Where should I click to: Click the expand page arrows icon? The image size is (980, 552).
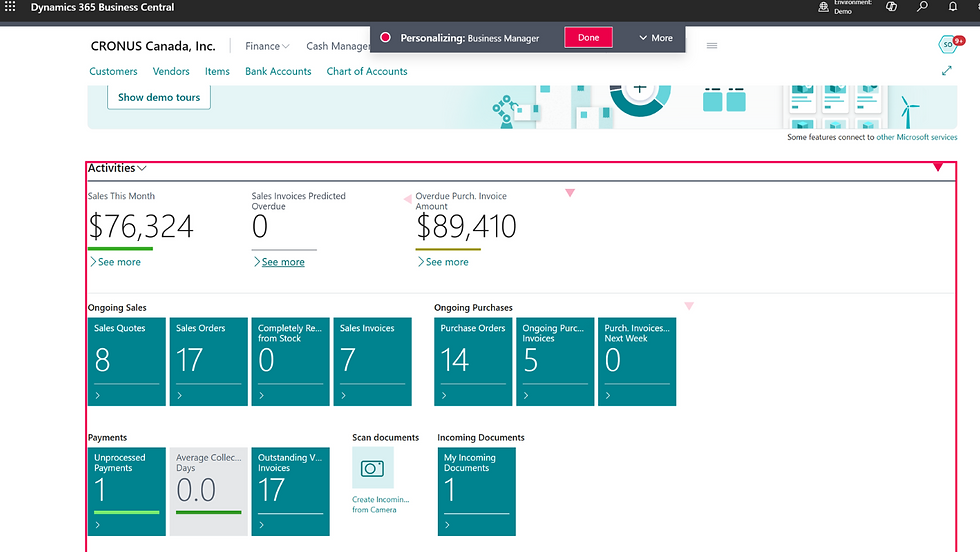pos(947,71)
